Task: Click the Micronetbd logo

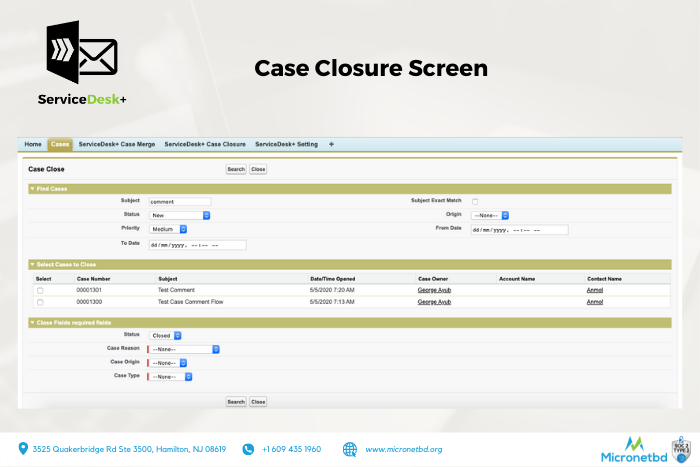Action: (633, 449)
